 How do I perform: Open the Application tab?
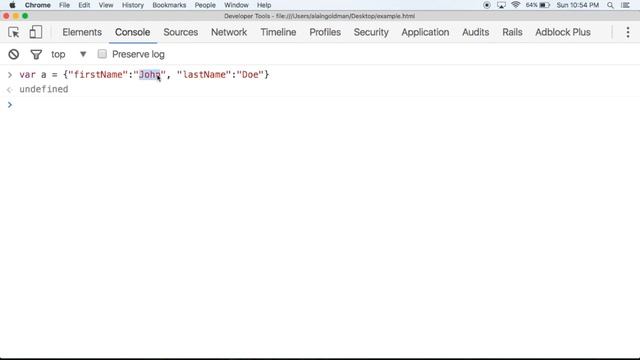click(x=425, y=32)
